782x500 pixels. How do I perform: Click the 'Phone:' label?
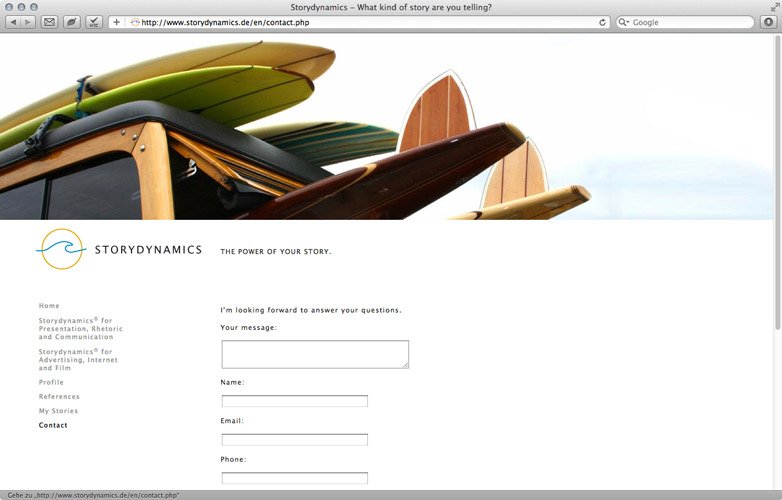pos(233,459)
